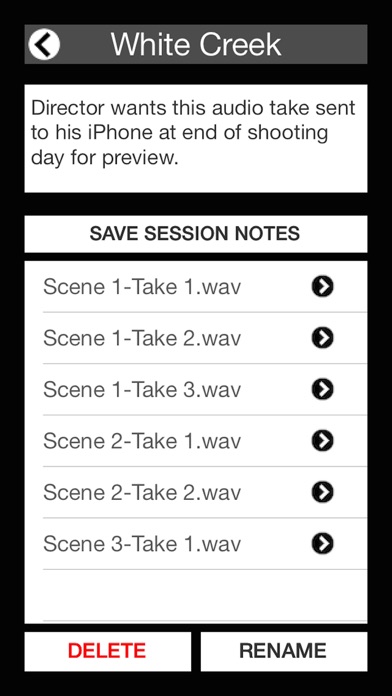Click SAVE SESSION NOTES button
Screen dimensions: 392x696
(x=196, y=234)
